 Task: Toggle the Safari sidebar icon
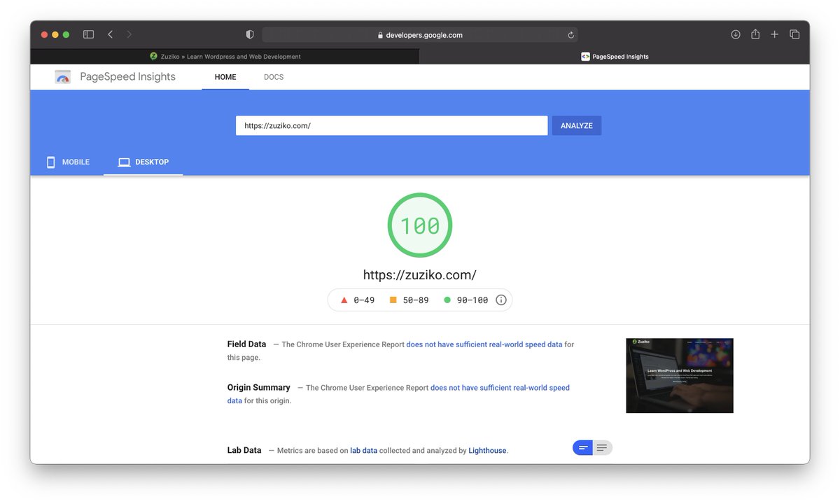(x=88, y=34)
